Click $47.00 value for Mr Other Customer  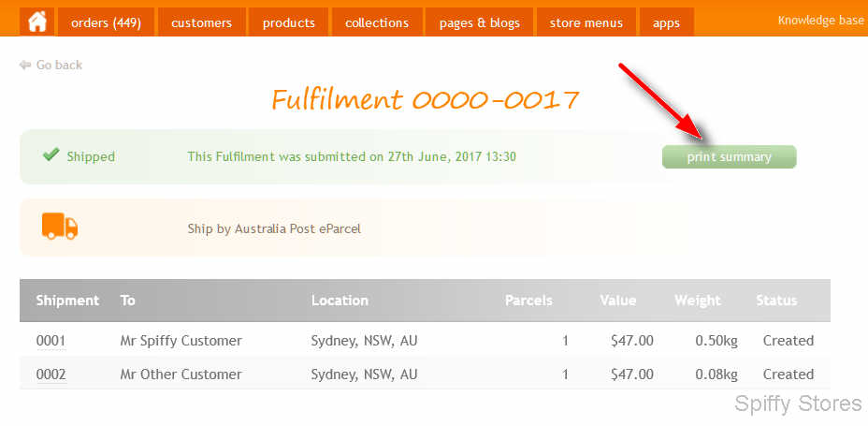click(632, 375)
